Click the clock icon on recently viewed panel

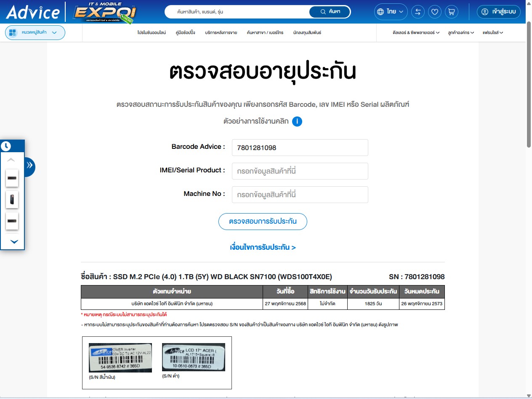pos(6,146)
